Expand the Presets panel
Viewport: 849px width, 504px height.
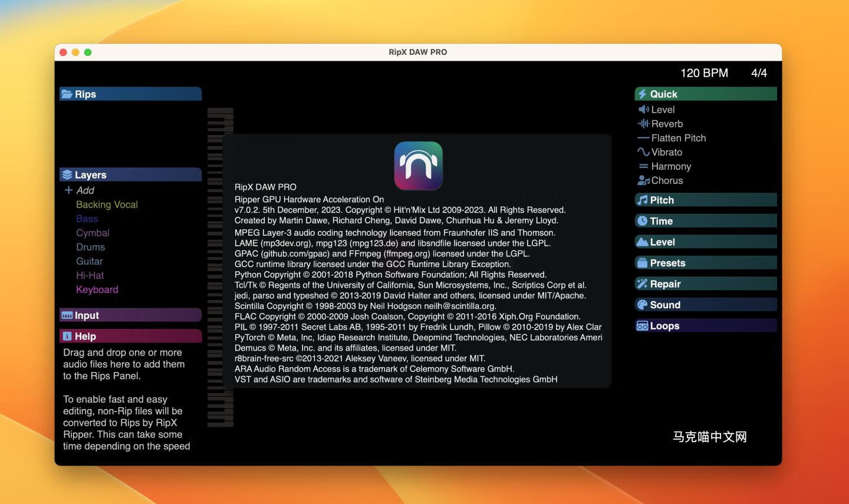pos(706,263)
